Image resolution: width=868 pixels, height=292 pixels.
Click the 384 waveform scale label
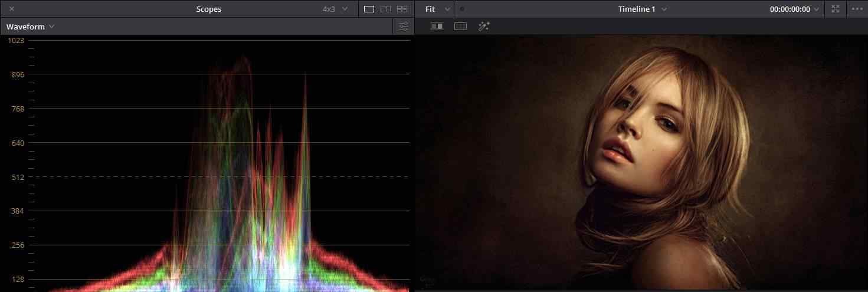18,211
